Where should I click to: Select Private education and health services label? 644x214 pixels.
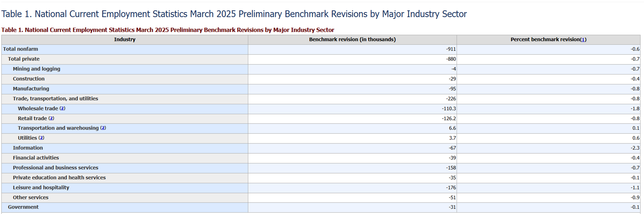pos(59,178)
